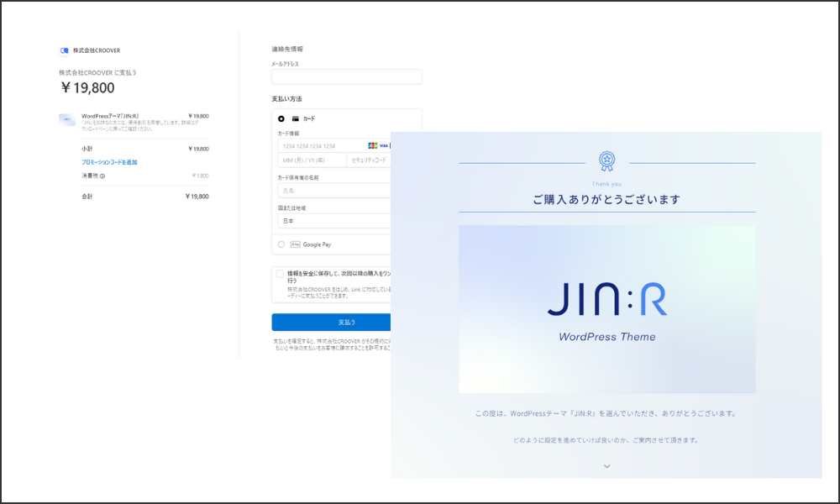
Task: Click the 株式会社CROOVER company name
Action: pos(97,50)
